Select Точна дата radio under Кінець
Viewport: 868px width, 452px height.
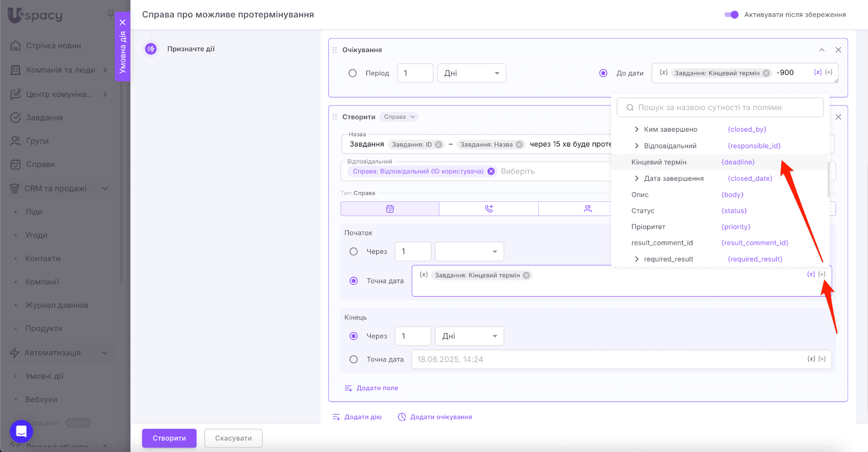(x=354, y=359)
